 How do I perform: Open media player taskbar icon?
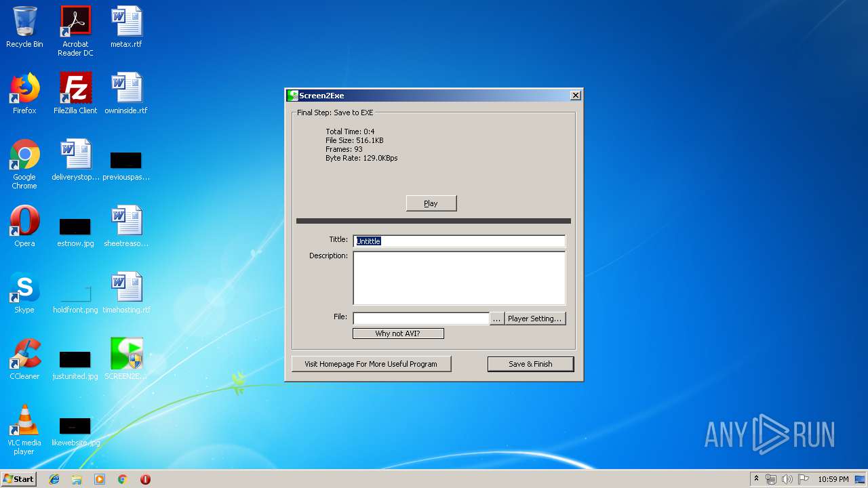coord(100,479)
